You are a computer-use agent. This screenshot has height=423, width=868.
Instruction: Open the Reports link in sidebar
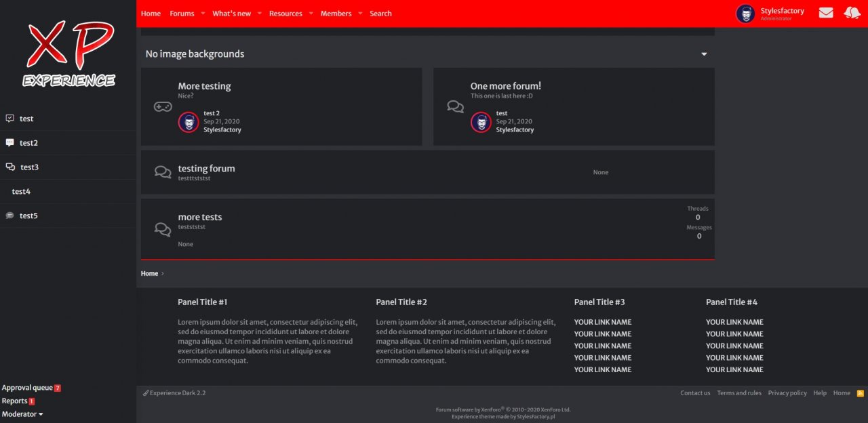[x=14, y=401]
